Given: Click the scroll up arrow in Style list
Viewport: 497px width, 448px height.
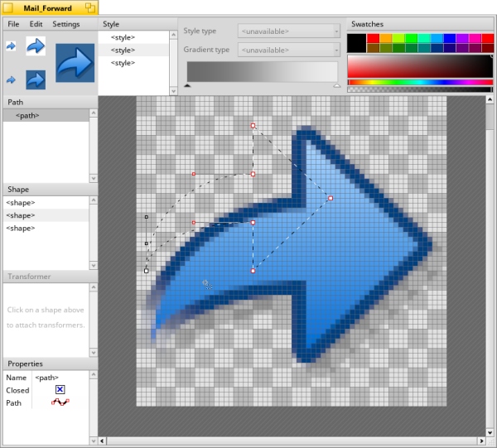Looking at the screenshot, I should click(172, 36).
